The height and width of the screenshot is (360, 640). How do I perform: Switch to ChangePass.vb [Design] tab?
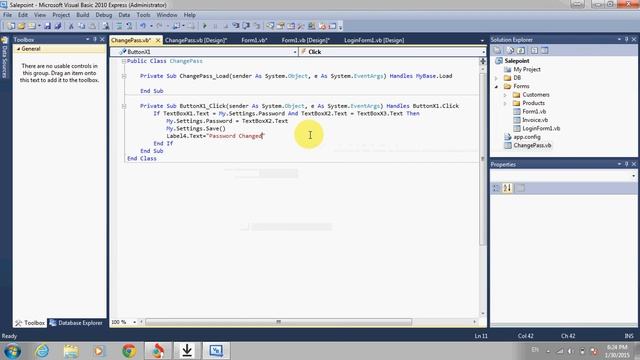tap(196, 40)
